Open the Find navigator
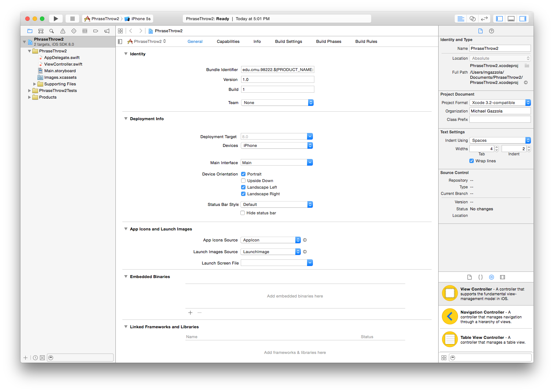The width and height of the screenshot is (554, 392). (52, 31)
